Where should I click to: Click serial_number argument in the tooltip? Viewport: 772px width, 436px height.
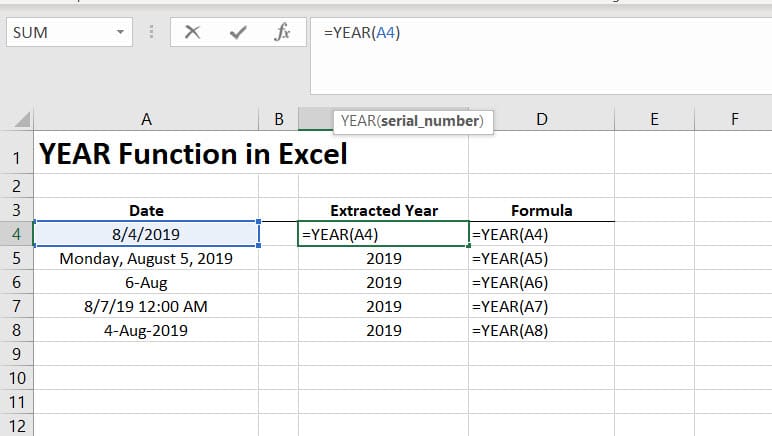click(429, 121)
